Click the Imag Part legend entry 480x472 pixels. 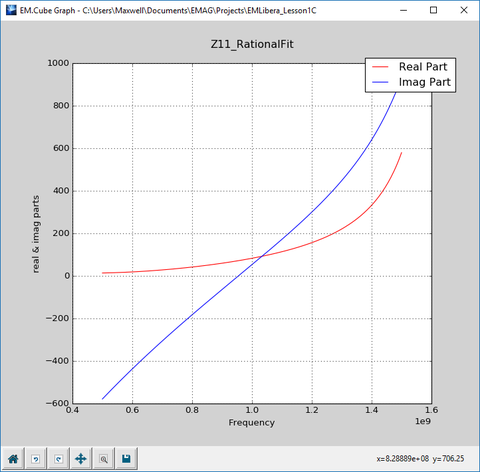pos(424,82)
